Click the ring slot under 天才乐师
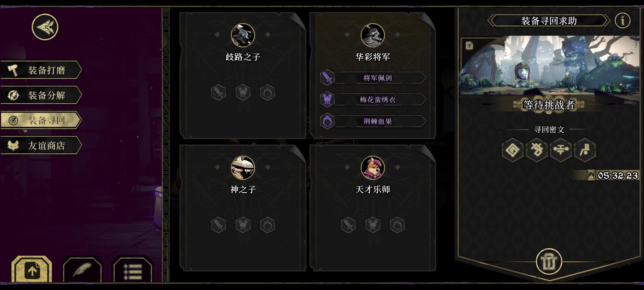This screenshot has width=644, height=290. tap(397, 225)
